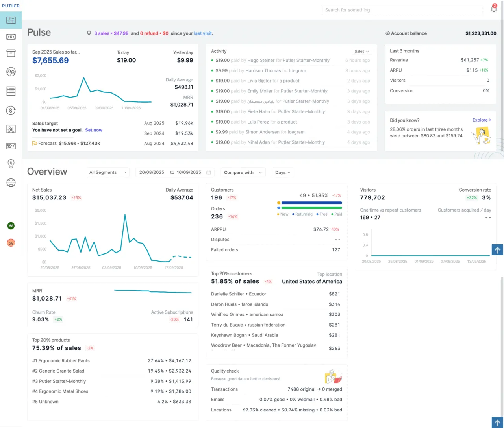Expand the Compare with dropdown
Viewport: 504px width, 428px height.
[x=243, y=172]
